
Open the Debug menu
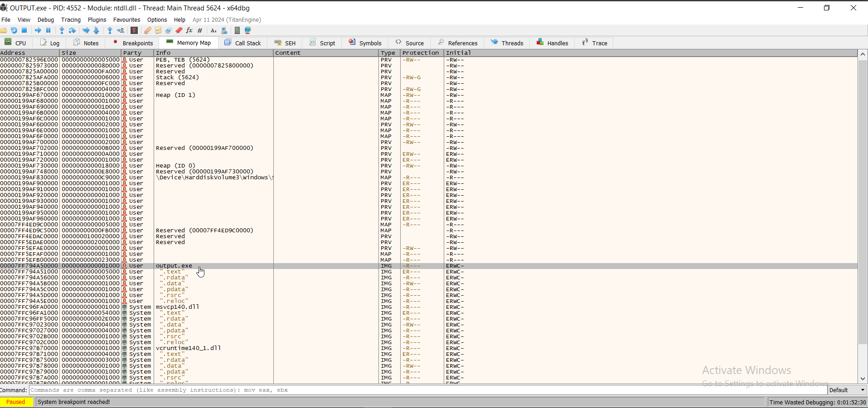(45, 20)
